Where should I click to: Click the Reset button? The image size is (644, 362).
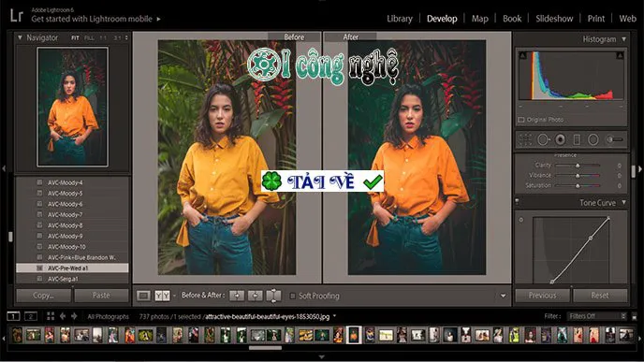click(x=600, y=296)
